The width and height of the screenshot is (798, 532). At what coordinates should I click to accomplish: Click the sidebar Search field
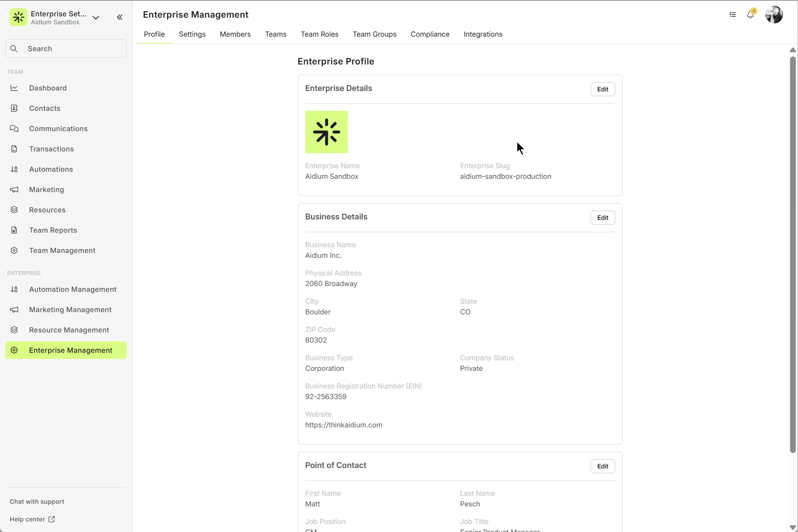click(x=66, y=49)
